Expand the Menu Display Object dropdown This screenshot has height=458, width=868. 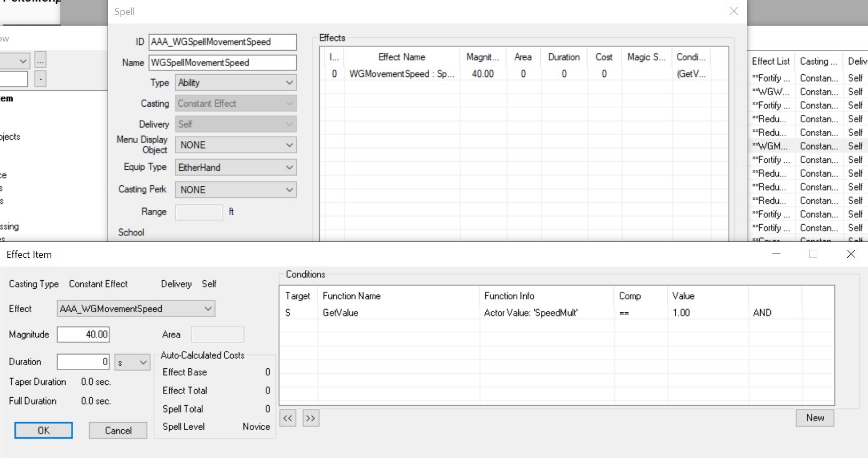[235, 145]
